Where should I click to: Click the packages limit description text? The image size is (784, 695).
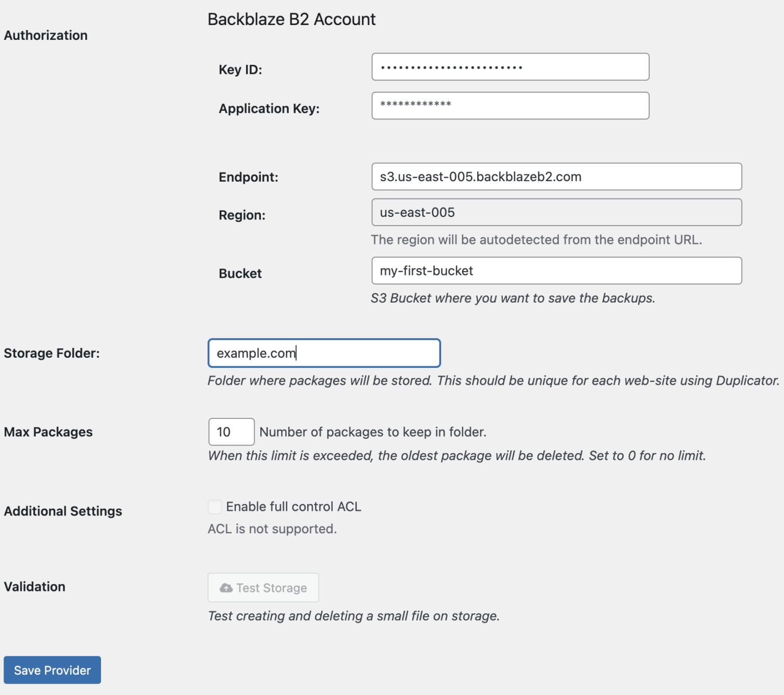coord(456,455)
